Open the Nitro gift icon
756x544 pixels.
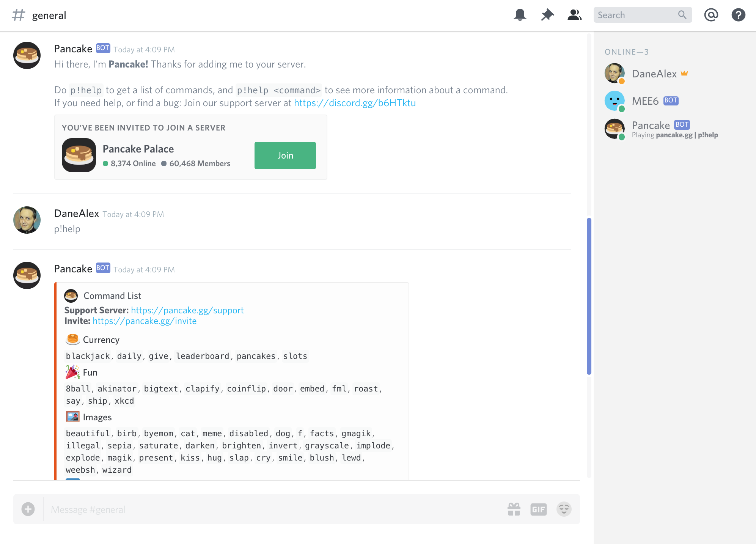[x=514, y=509]
